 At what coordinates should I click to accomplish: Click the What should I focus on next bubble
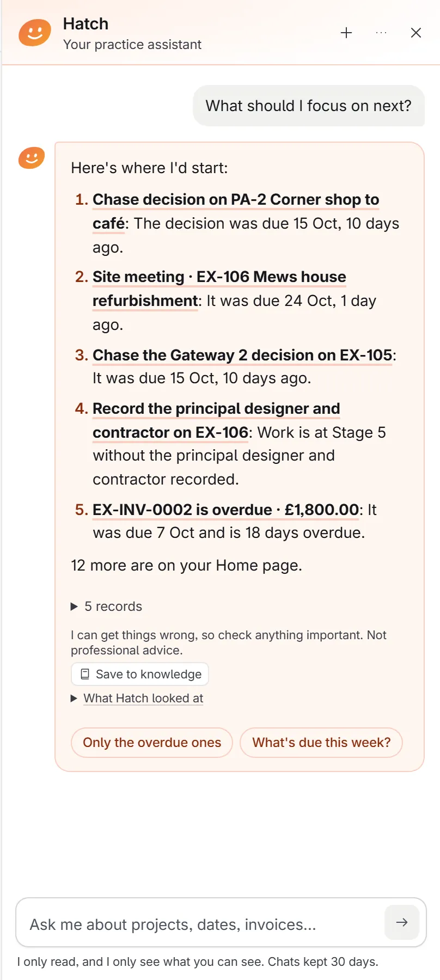[x=309, y=106]
